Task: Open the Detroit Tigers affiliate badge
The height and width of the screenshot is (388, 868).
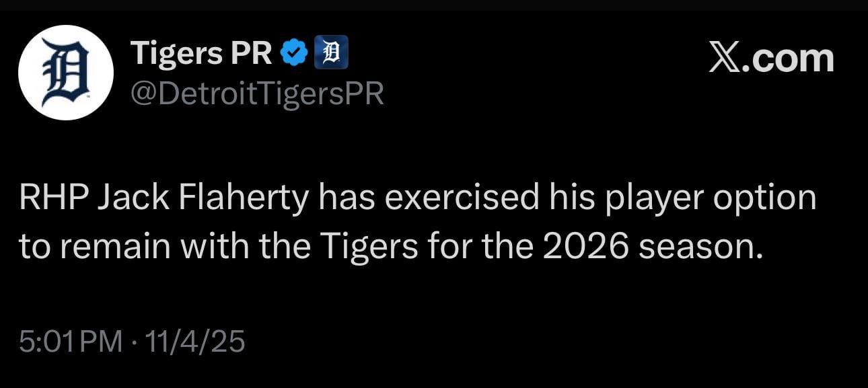Action: point(332,50)
